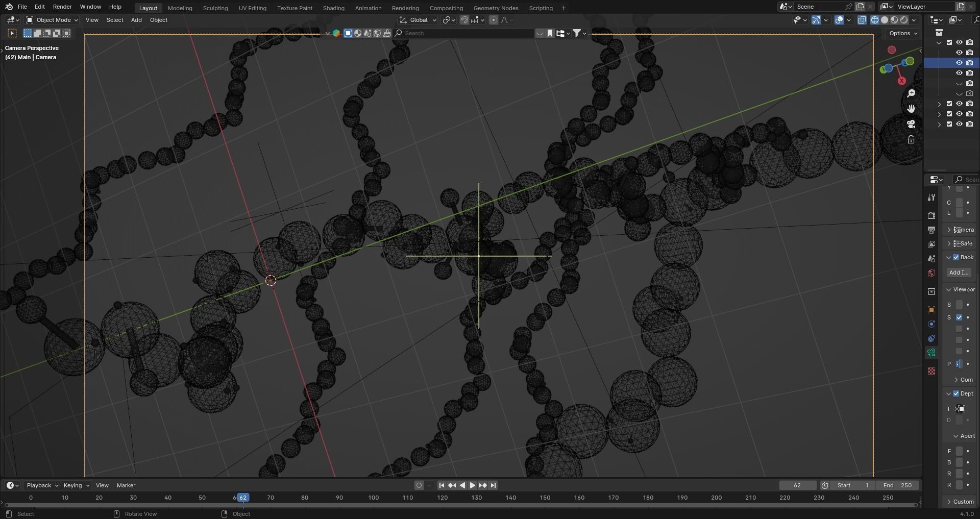The width and height of the screenshot is (980, 519).
Task: Uncheck the Depth of Field checkbox
Action: click(x=956, y=393)
